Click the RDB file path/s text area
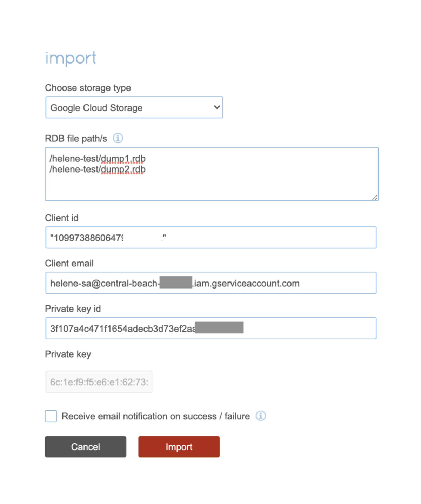 [x=210, y=183]
